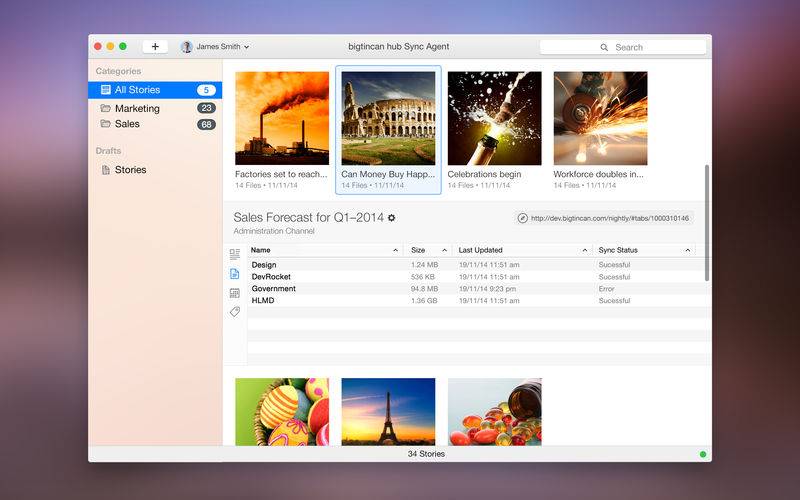The image size is (800, 500).
Task: Open the Easter eggs story thumbnail
Action: [282, 412]
